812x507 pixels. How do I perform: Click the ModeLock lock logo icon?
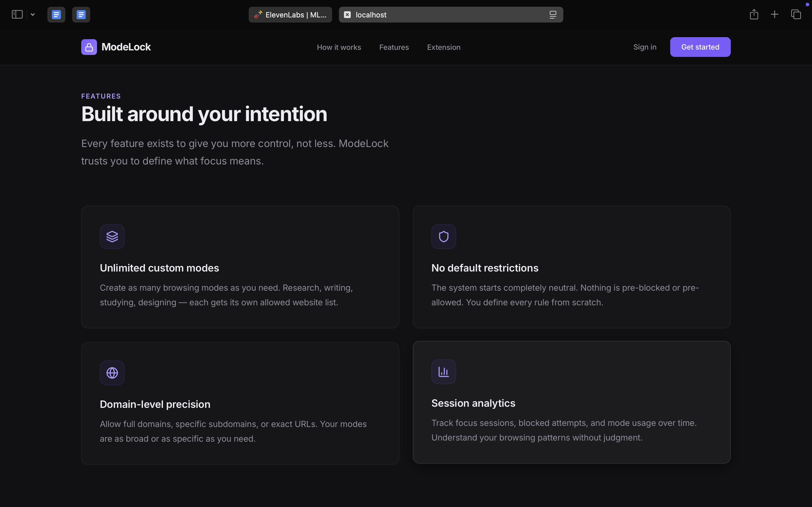(x=89, y=47)
